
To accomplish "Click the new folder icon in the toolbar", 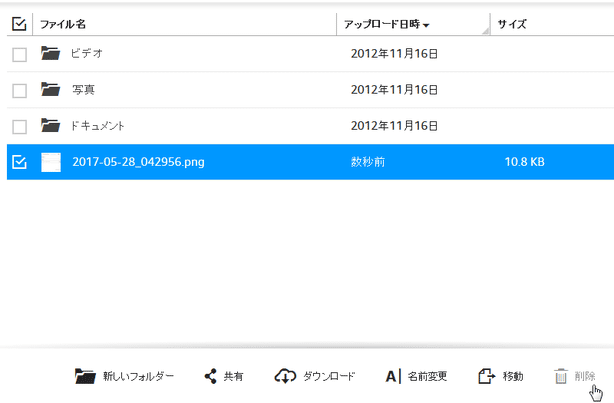I will (x=85, y=376).
